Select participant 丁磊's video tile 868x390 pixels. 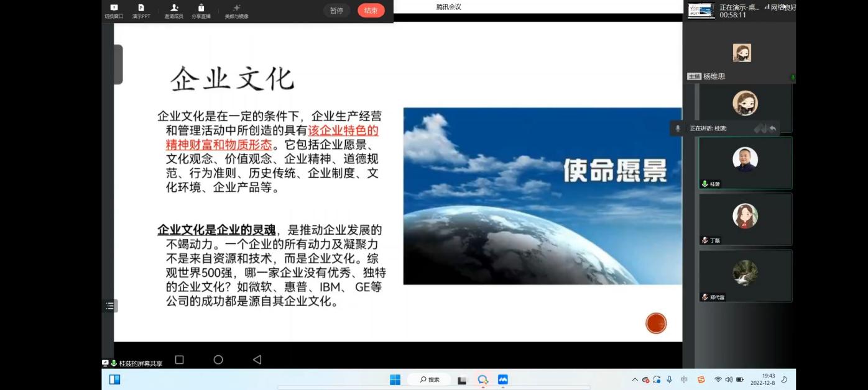[746, 219]
